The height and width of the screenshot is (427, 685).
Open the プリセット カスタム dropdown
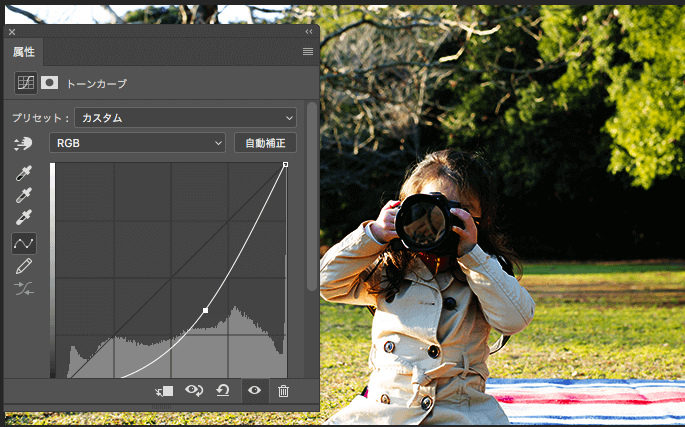[x=185, y=117]
